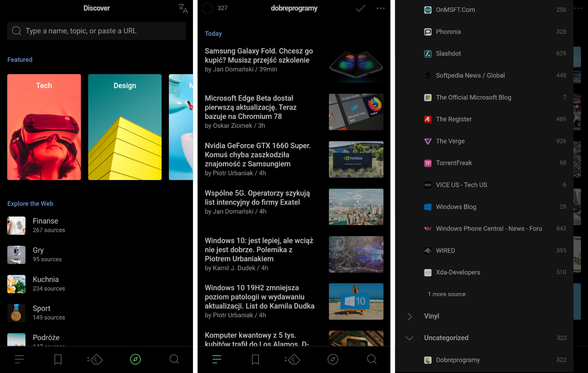Open the Wspólne 5G Operatorzy article

click(x=294, y=207)
